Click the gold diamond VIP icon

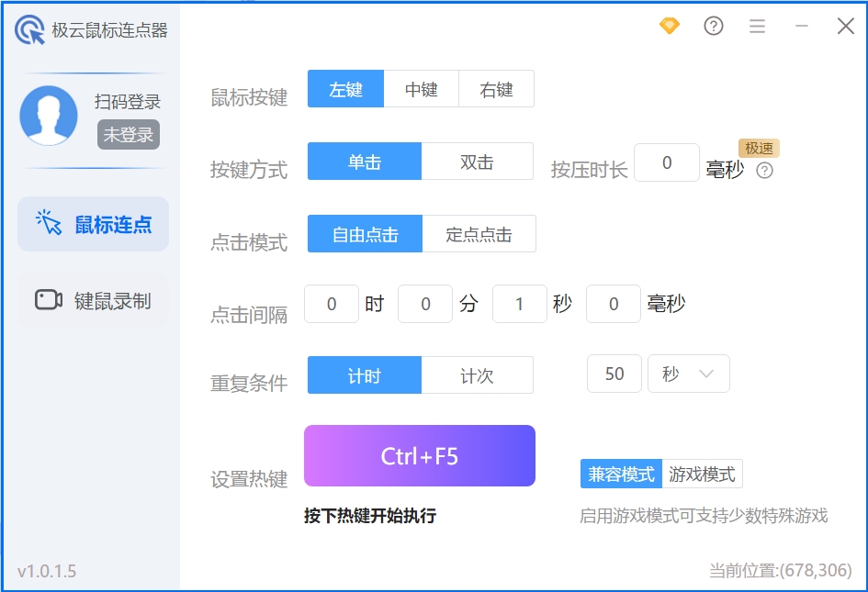[x=670, y=26]
